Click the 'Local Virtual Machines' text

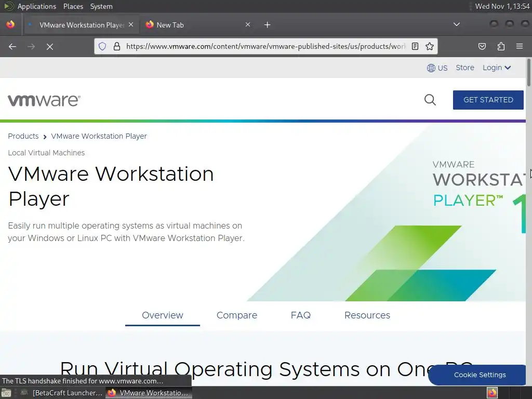pos(46,153)
